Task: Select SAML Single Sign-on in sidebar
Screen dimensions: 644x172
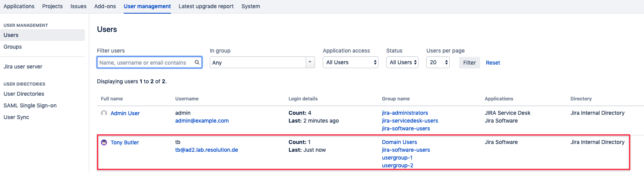Action: (30, 105)
